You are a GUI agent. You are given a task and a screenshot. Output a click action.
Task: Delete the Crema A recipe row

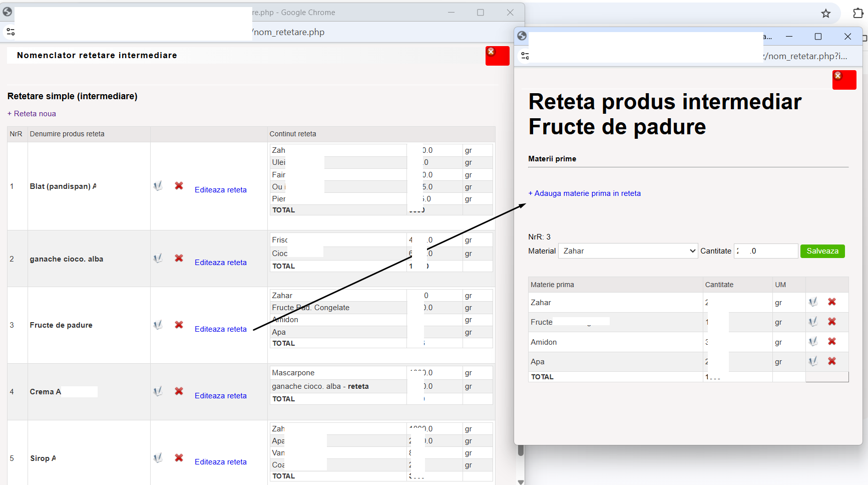[x=179, y=391]
